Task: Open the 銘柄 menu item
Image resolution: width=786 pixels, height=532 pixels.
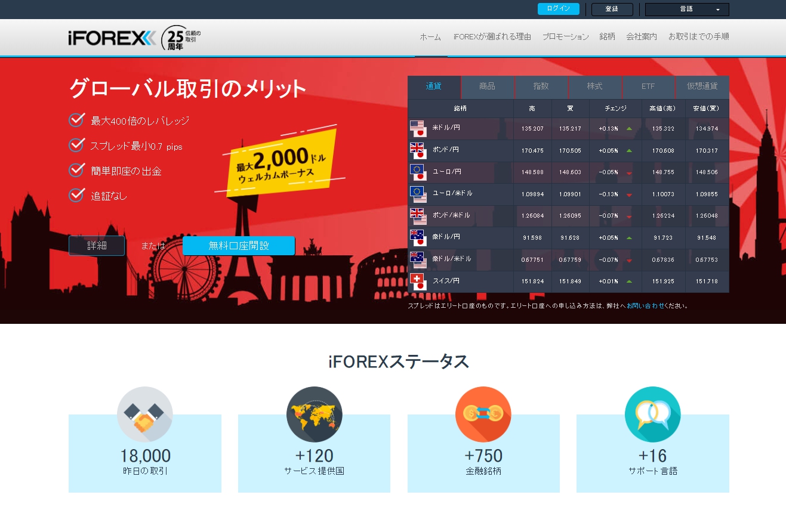Action: click(607, 37)
